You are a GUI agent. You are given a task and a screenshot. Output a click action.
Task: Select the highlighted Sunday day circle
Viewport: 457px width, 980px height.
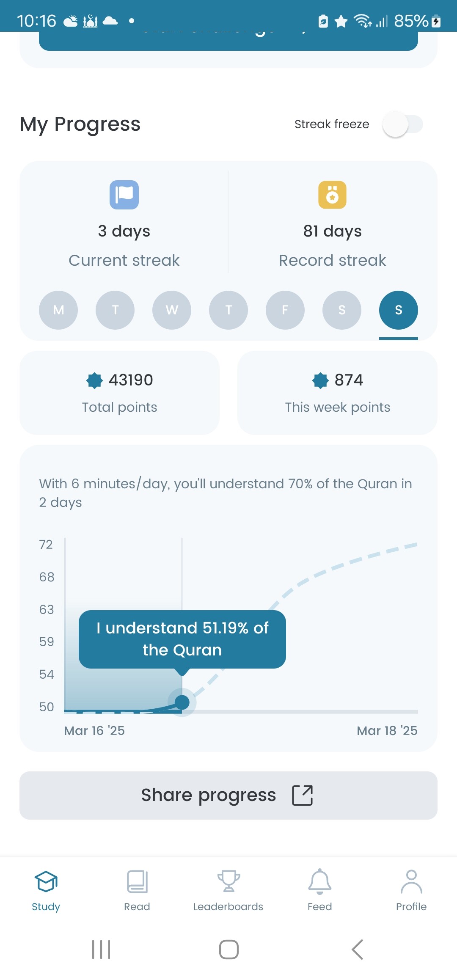[399, 310]
